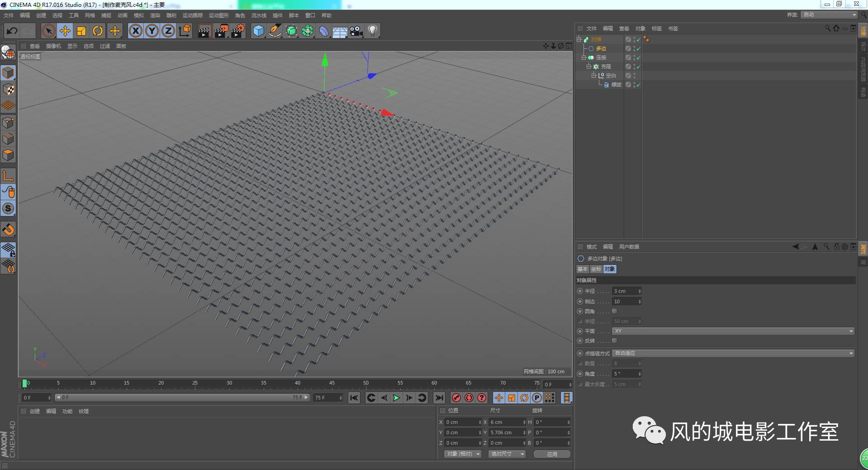Open the 渲染 menu
The image size is (868, 470).
coord(156,15)
